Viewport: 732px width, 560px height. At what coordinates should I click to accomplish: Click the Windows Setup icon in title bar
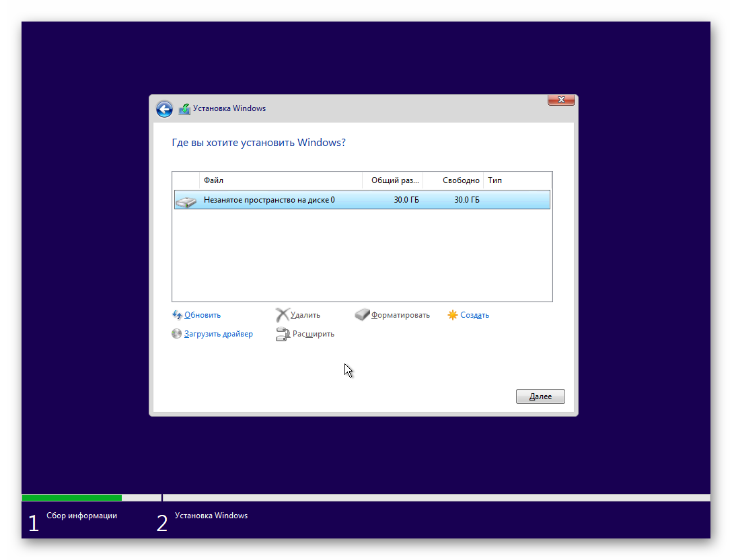click(x=185, y=109)
